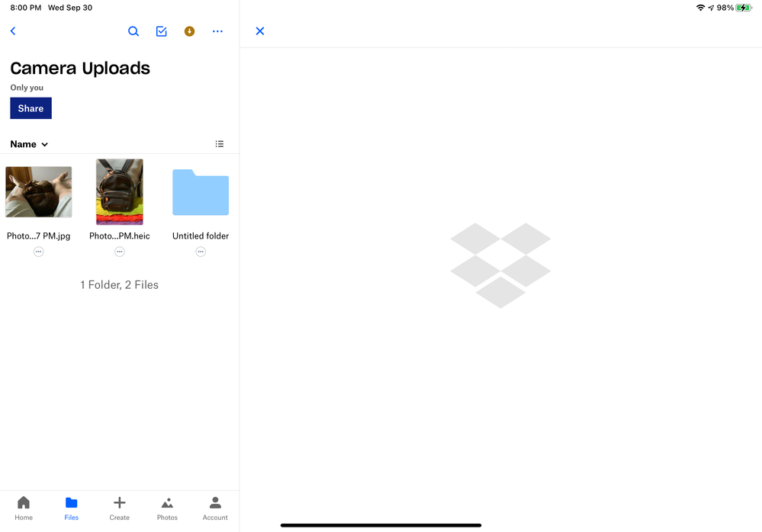Open the Create tab
Viewport: 762px width, 532px height.
119,508
